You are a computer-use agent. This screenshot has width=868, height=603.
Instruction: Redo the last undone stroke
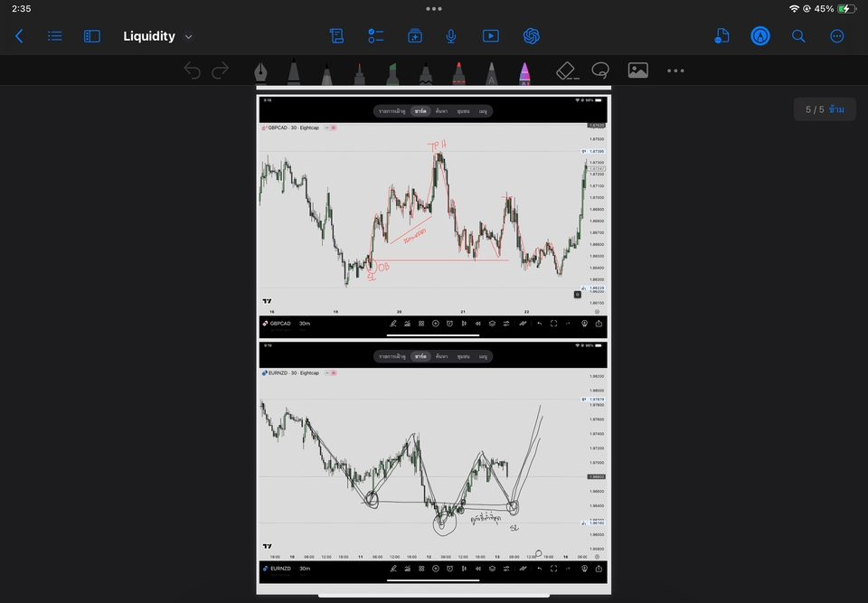pyautogui.click(x=220, y=71)
